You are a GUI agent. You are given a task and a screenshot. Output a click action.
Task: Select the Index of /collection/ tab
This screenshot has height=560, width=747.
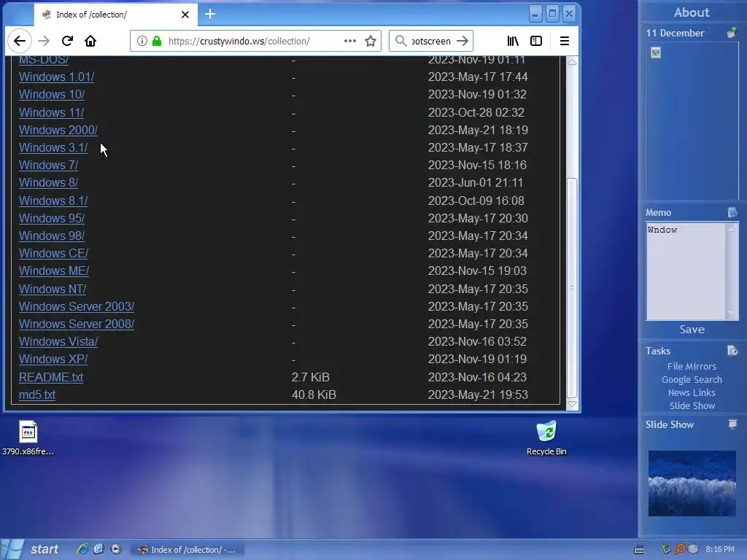tap(116, 15)
